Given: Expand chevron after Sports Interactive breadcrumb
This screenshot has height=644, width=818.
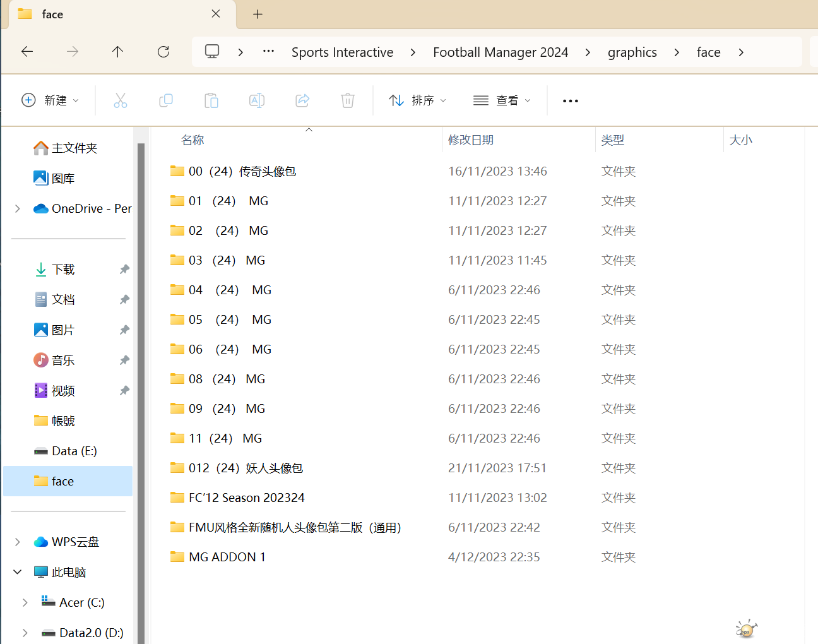Looking at the screenshot, I should pyautogui.click(x=413, y=52).
